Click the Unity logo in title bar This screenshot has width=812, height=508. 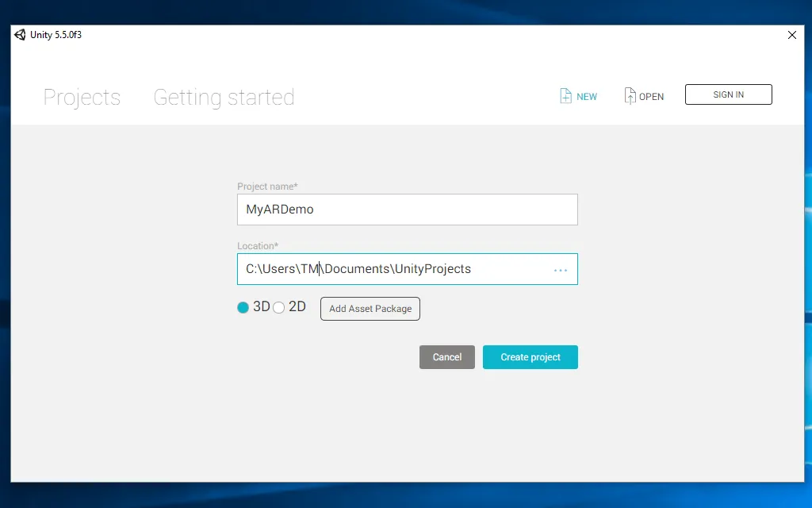click(20, 35)
